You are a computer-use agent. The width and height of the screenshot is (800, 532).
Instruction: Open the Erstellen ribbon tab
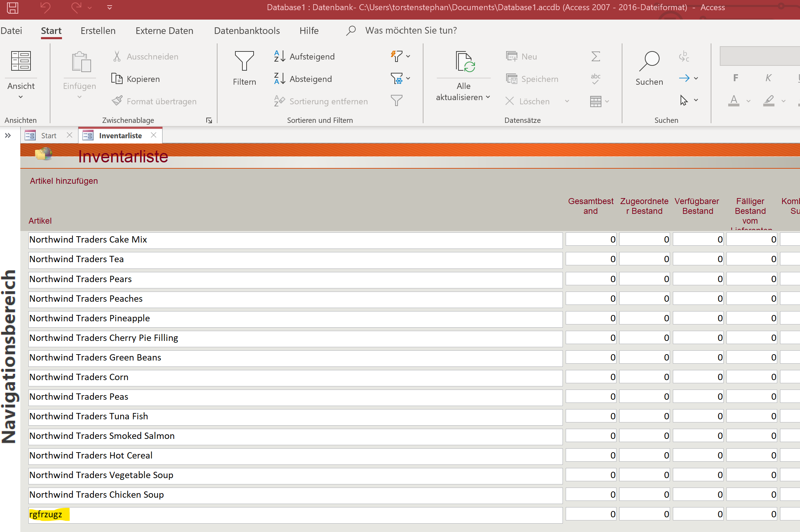tap(98, 31)
